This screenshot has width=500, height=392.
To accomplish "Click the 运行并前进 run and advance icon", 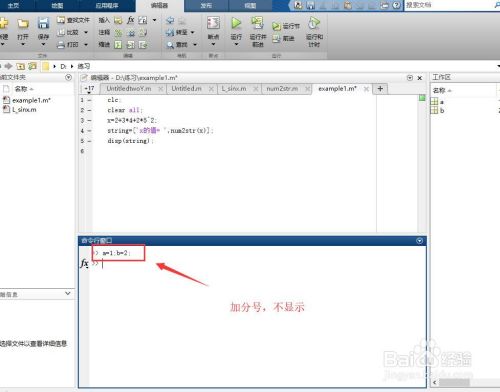I will 257,23.
